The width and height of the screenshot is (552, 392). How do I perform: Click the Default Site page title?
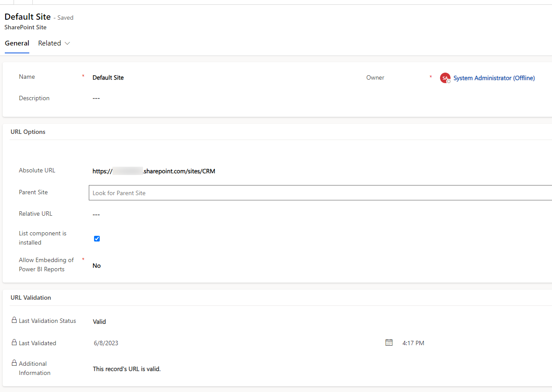(28, 17)
